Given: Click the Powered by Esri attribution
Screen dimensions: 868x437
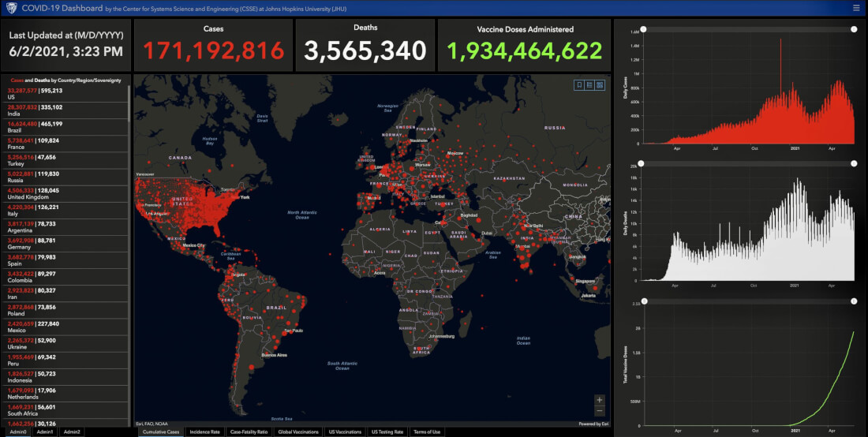Looking at the screenshot, I should click(x=593, y=424).
